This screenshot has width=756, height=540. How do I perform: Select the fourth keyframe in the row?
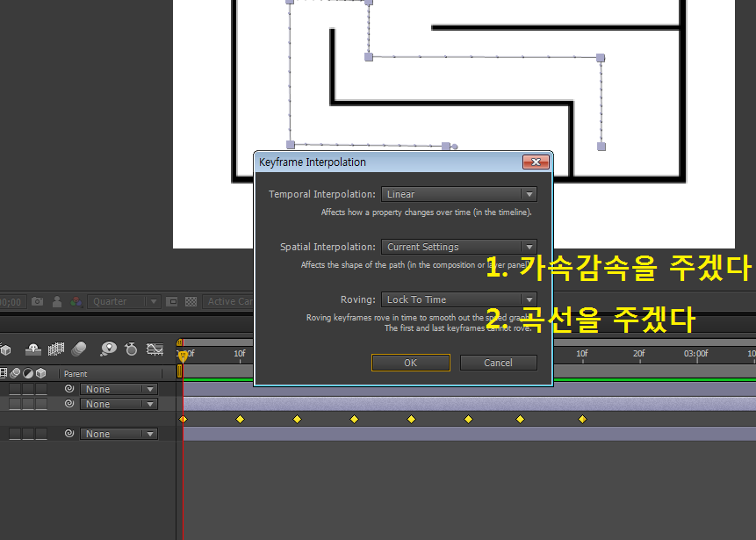coord(355,419)
